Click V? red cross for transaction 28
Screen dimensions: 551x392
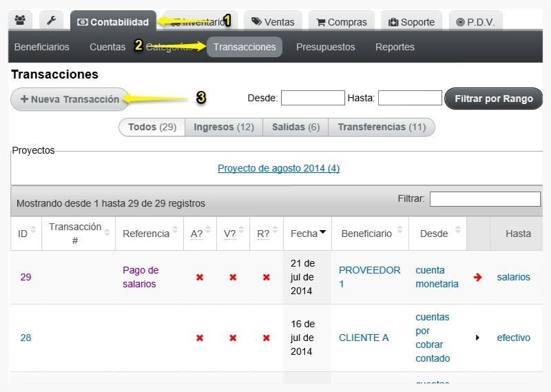point(233,338)
